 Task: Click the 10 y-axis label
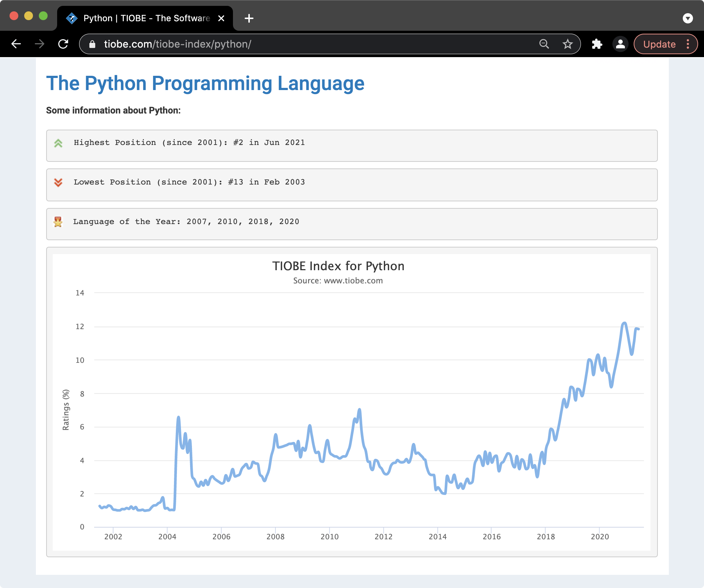pyautogui.click(x=80, y=360)
